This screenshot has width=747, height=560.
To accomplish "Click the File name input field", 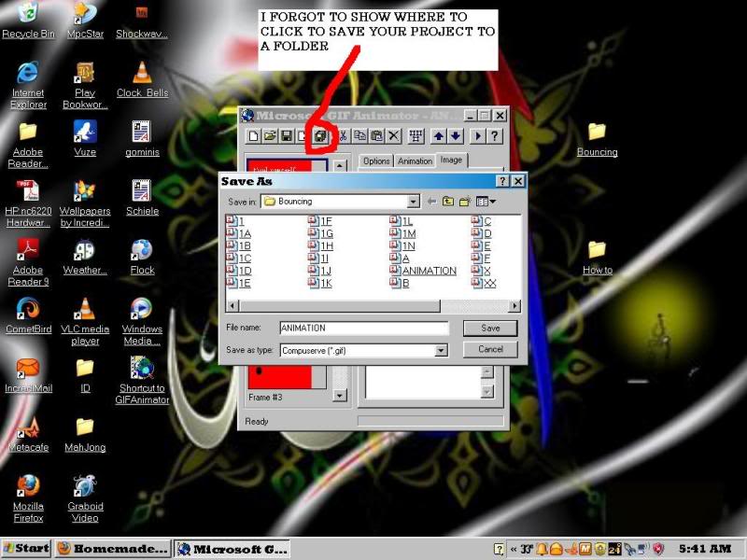I will (364, 328).
